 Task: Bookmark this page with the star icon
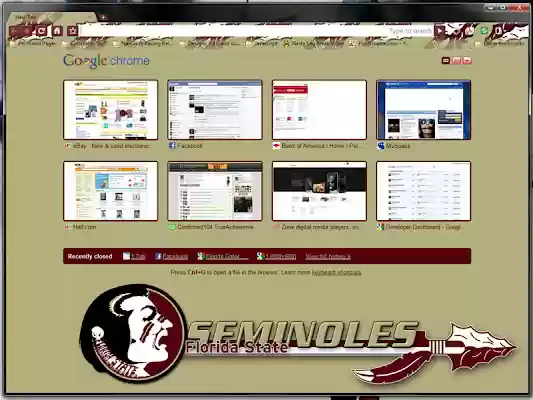72,31
